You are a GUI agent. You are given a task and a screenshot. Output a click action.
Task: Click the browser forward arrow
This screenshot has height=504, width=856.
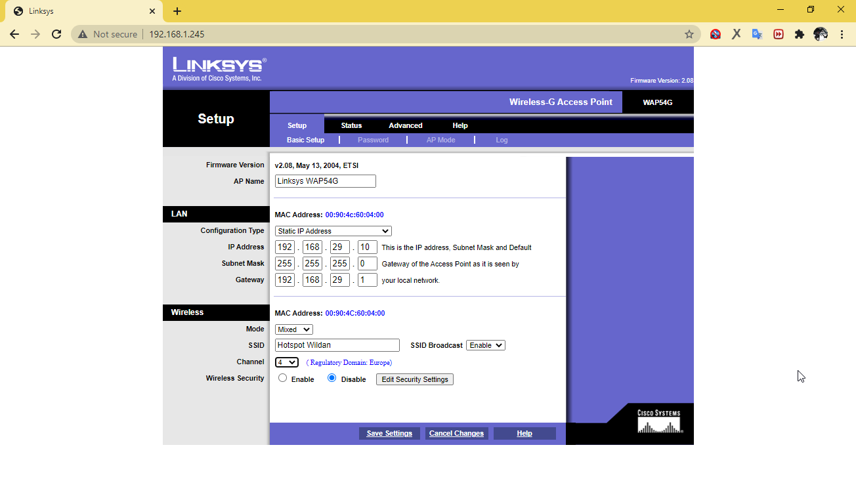point(35,34)
